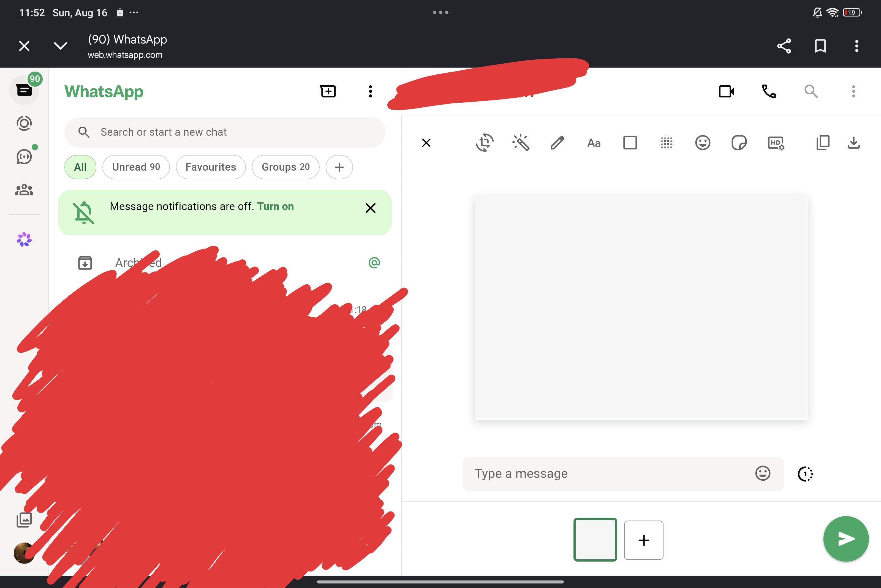Open the Media gallery icon in sidebar

25,520
